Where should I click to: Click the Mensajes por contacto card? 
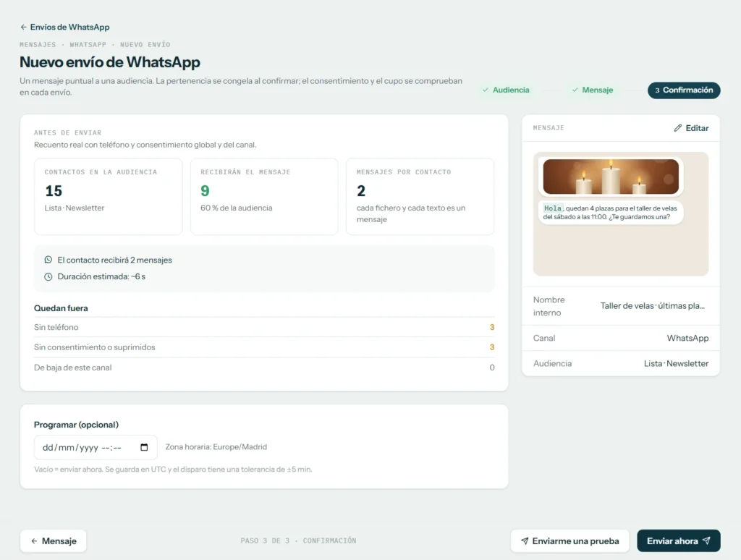420,196
